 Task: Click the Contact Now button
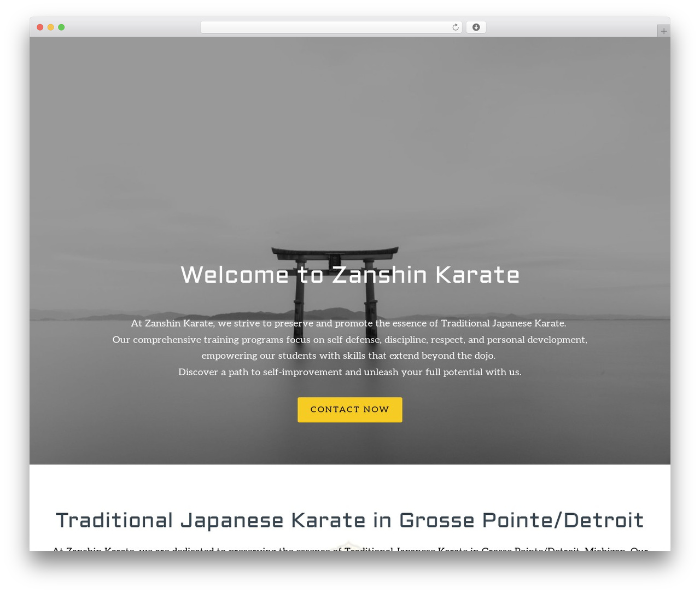350,410
